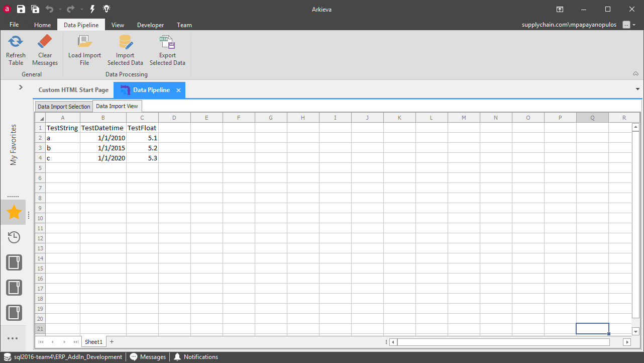Click the vertical scrollbar down arrow

tap(635, 331)
